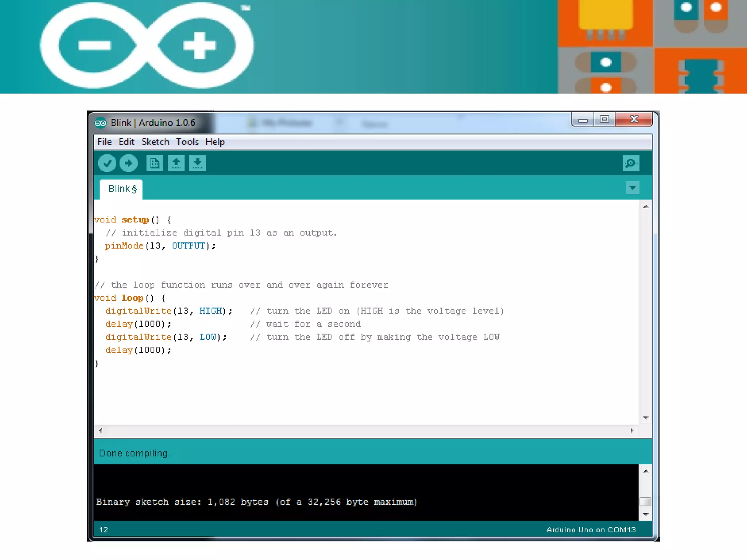
Task: Click the console scrollbar thumb
Action: 645,502
